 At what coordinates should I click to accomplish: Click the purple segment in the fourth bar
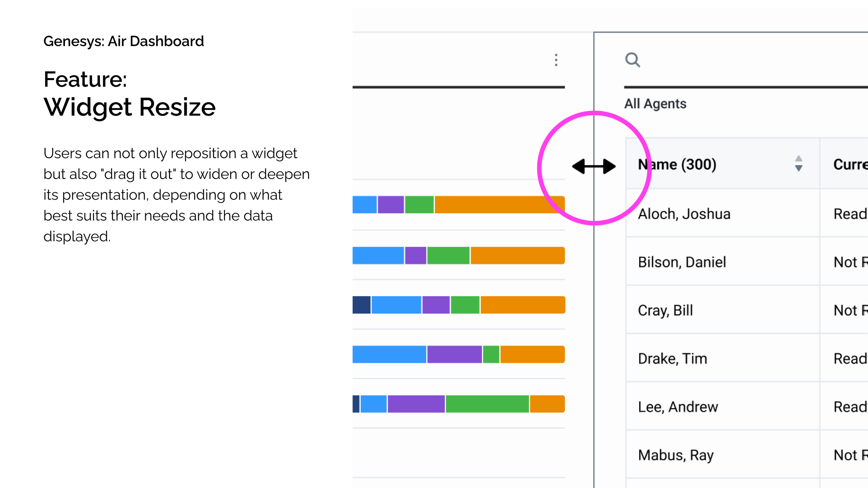pyautogui.click(x=454, y=354)
